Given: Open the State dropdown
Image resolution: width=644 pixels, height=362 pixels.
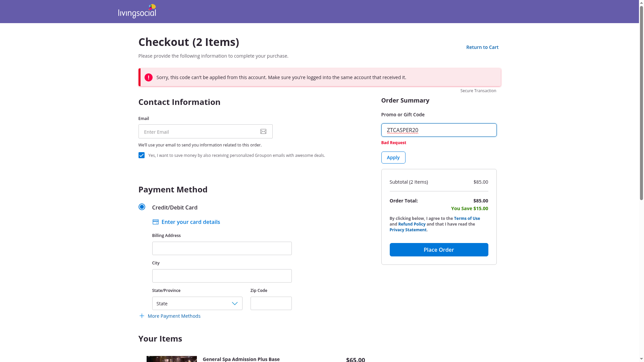Looking at the screenshot, I should pyautogui.click(x=197, y=303).
